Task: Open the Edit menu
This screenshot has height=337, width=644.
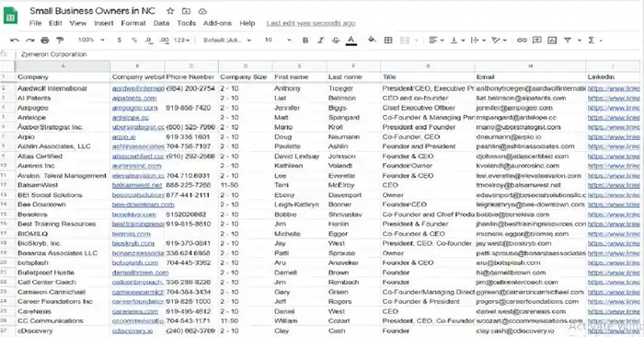Action: [x=55, y=23]
